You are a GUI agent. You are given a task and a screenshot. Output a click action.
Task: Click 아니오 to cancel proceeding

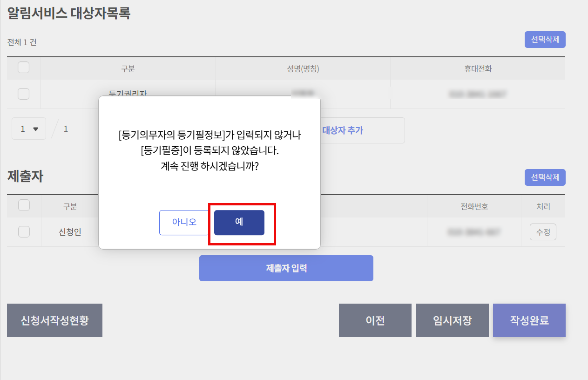click(184, 223)
